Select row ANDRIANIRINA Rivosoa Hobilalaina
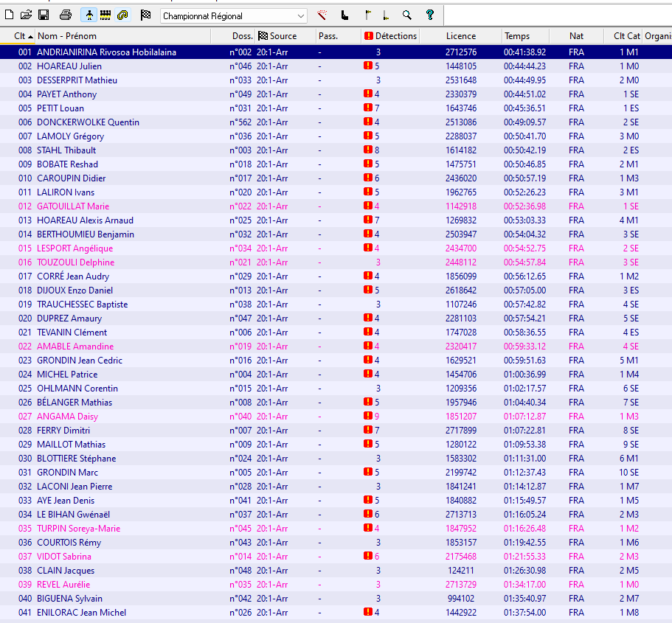This screenshot has height=623, width=672. [336, 52]
